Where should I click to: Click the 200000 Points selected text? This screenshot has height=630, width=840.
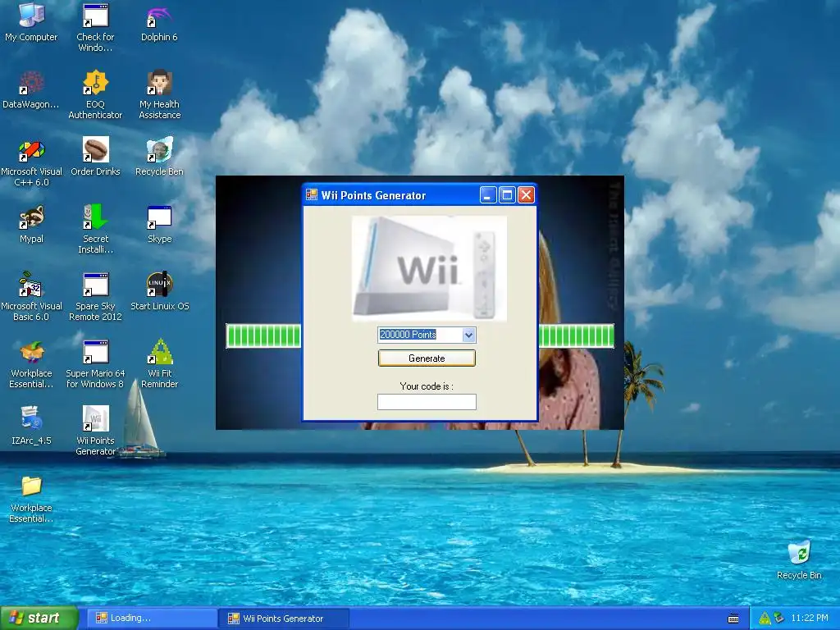(x=408, y=335)
